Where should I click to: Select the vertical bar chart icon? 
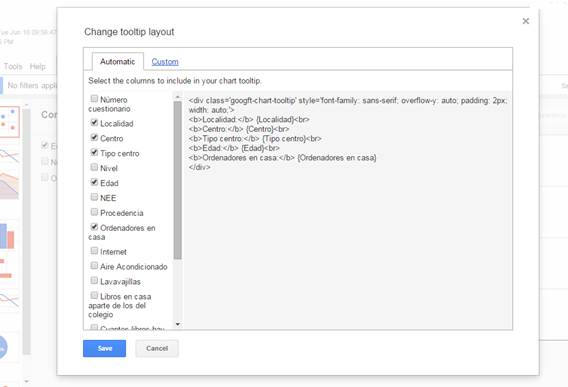pyautogui.click(x=7, y=236)
